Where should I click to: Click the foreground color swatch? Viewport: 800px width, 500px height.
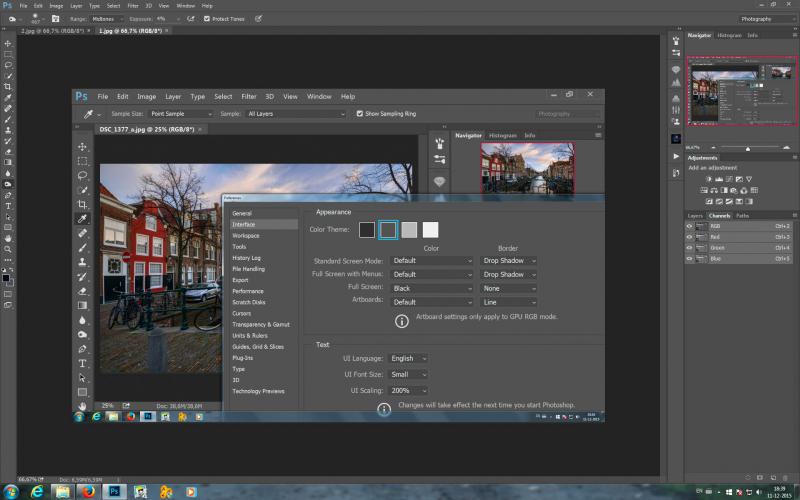point(6,278)
